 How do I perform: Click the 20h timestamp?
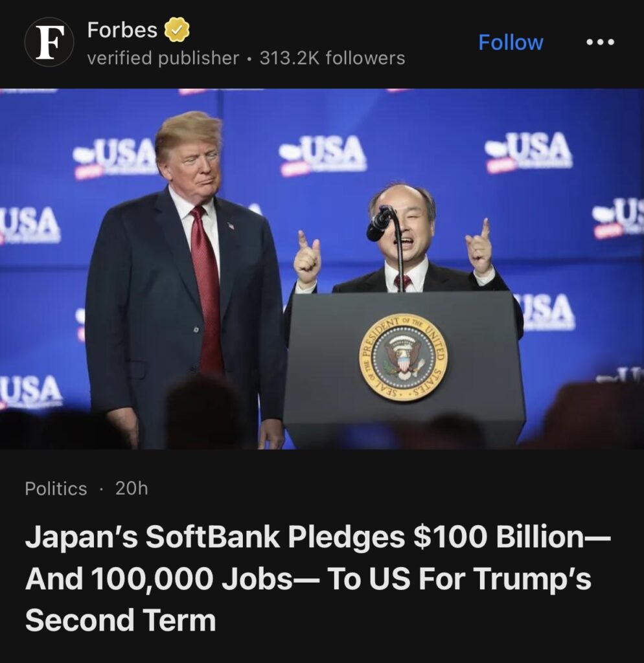click(x=132, y=488)
